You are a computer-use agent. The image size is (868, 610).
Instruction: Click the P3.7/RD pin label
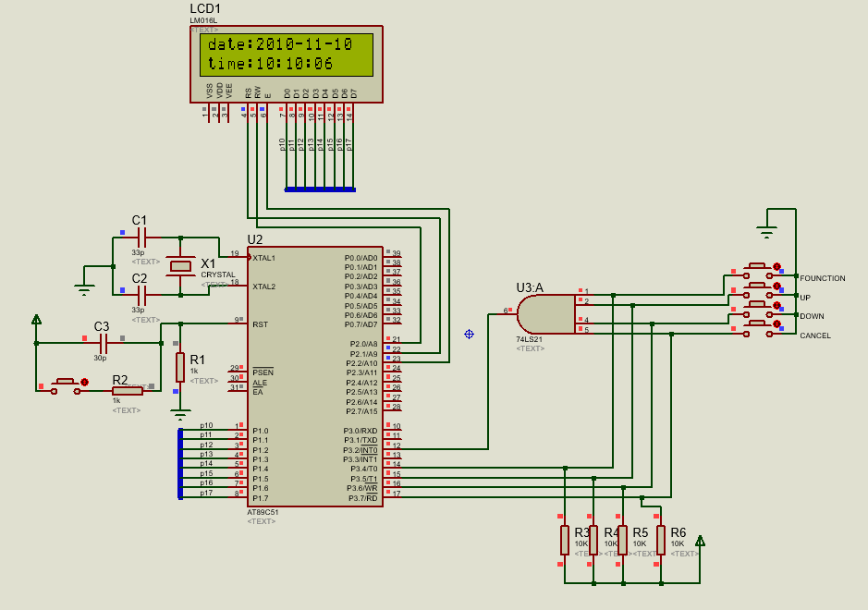point(363,498)
